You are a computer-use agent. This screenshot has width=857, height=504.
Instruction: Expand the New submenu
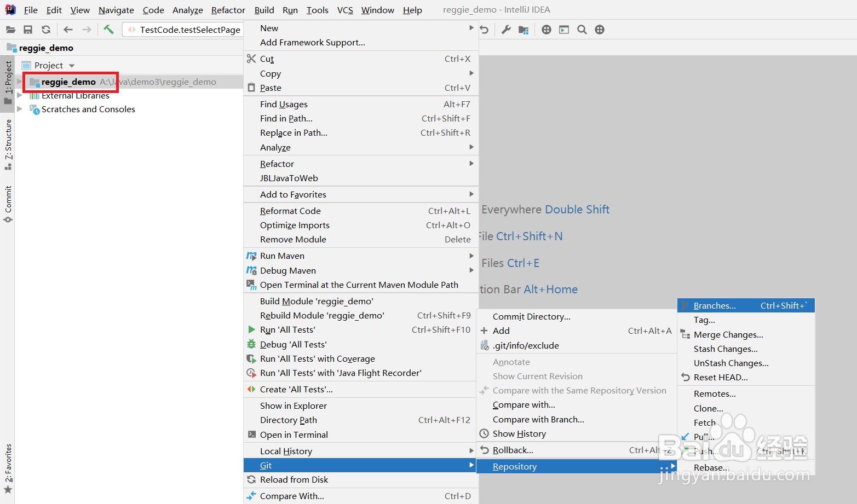(361, 28)
